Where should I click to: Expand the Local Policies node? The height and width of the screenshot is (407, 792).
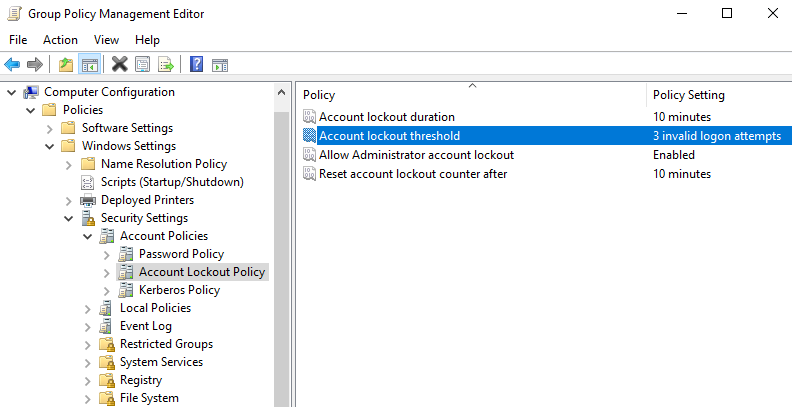pyautogui.click(x=87, y=309)
